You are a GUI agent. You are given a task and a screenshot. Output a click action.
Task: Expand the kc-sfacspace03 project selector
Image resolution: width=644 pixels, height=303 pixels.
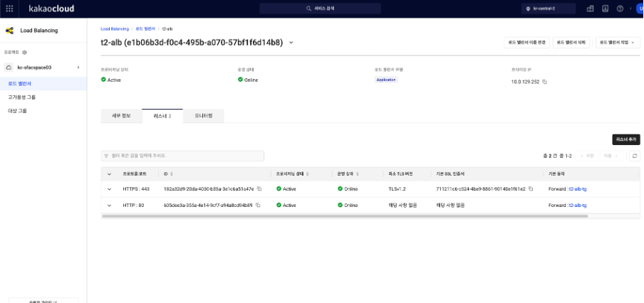point(43,68)
